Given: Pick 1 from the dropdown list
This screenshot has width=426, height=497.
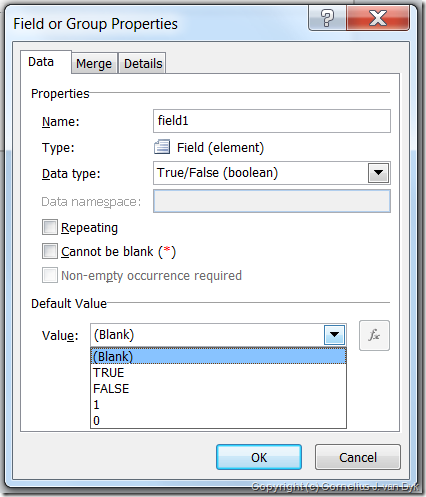Looking at the screenshot, I should coord(218,404).
